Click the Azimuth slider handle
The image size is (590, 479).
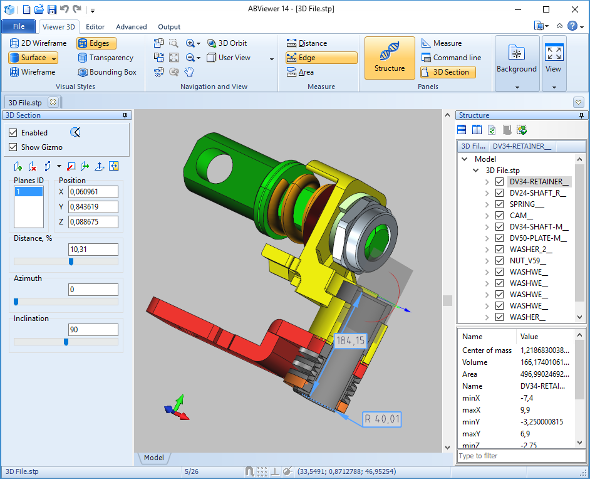pyautogui.click(x=16, y=301)
